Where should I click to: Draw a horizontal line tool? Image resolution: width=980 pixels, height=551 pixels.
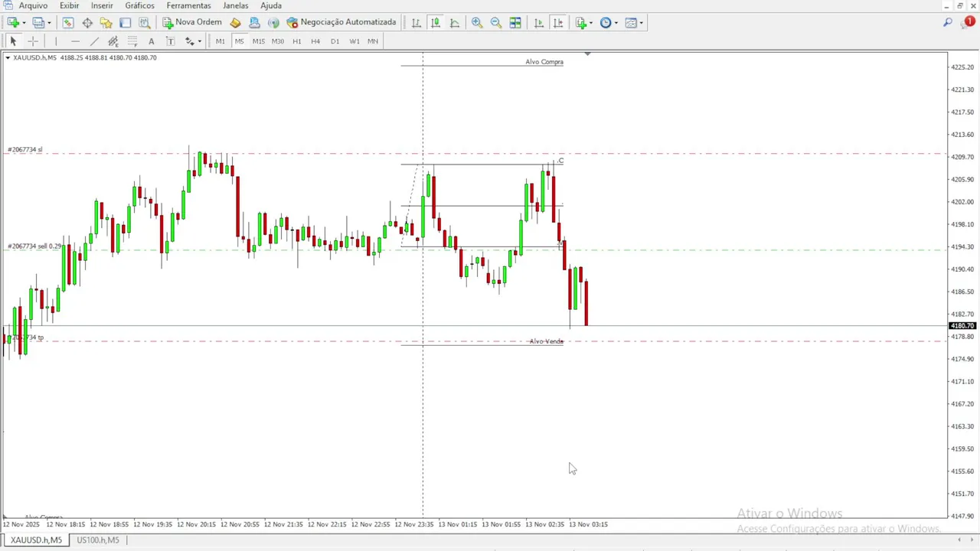click(x=75, y=41)
